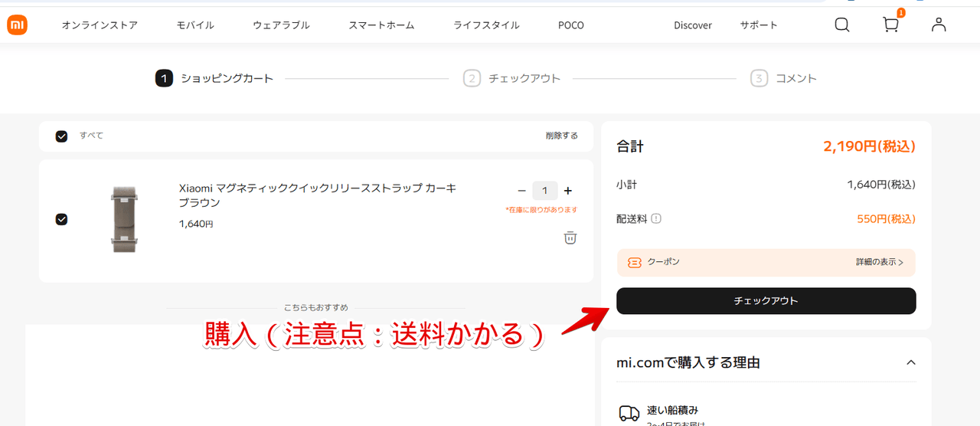Open the strap product name link
The image size is (980, 426).
point(317,195)
